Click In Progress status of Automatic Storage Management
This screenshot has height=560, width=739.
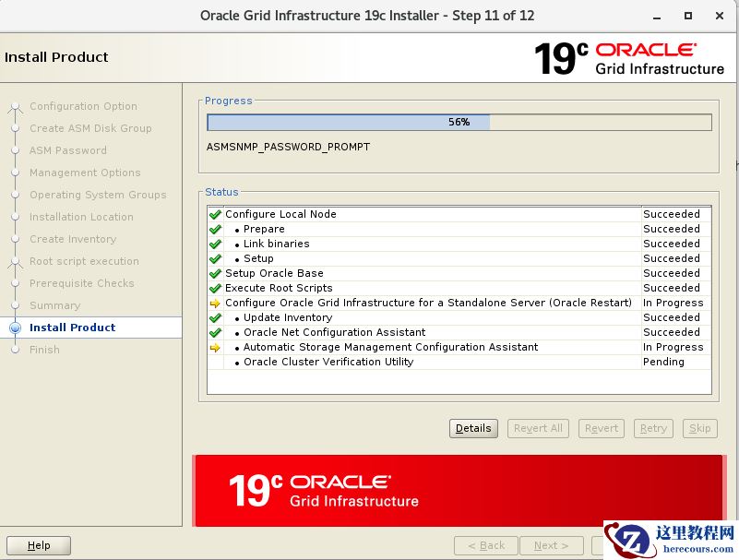click(673, 348)
